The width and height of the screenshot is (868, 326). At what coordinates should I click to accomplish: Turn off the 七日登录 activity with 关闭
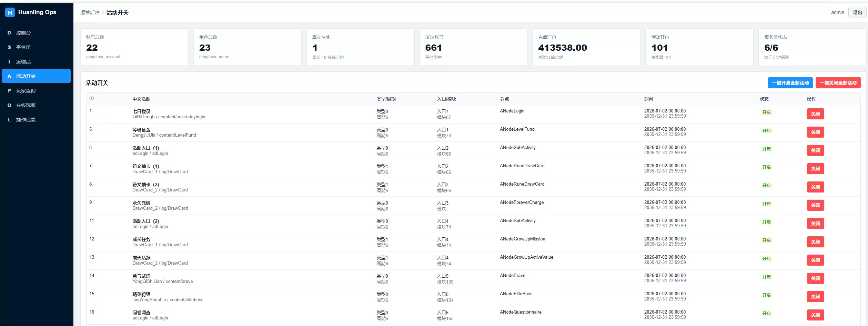tap(815, 114)
